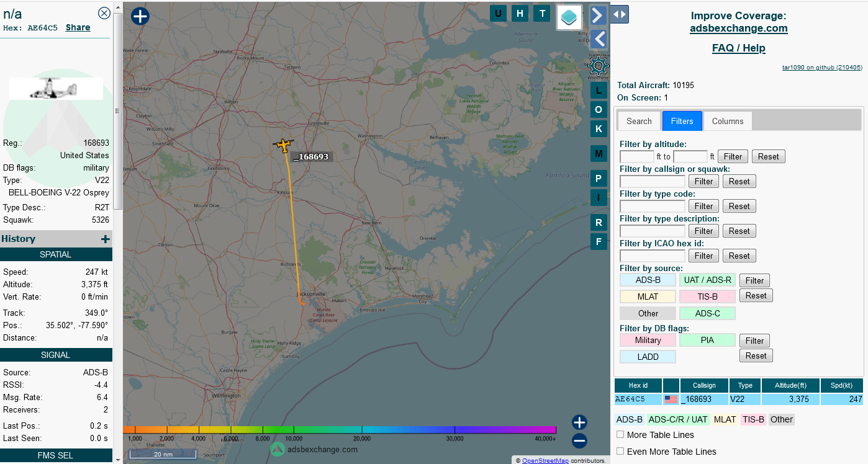The height and width of the screenshot is (464, 868).
Task: Open the Share link for AE64C5
Action: [x=78, y=27]
